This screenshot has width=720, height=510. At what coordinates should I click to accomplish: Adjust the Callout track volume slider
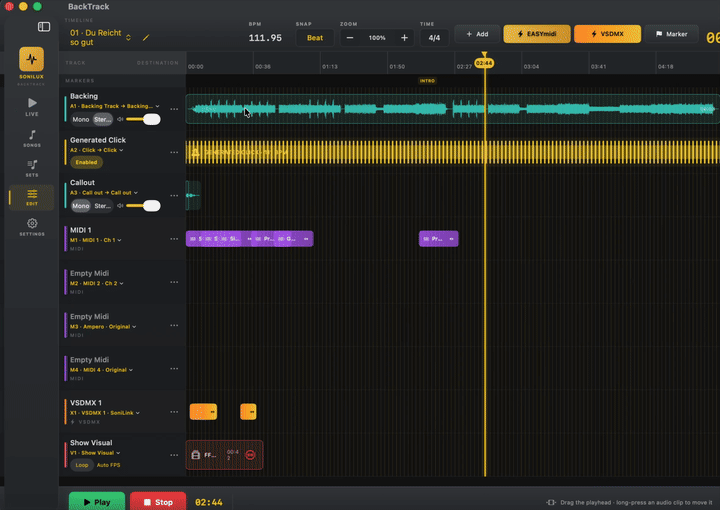click(x=143, y=206)
